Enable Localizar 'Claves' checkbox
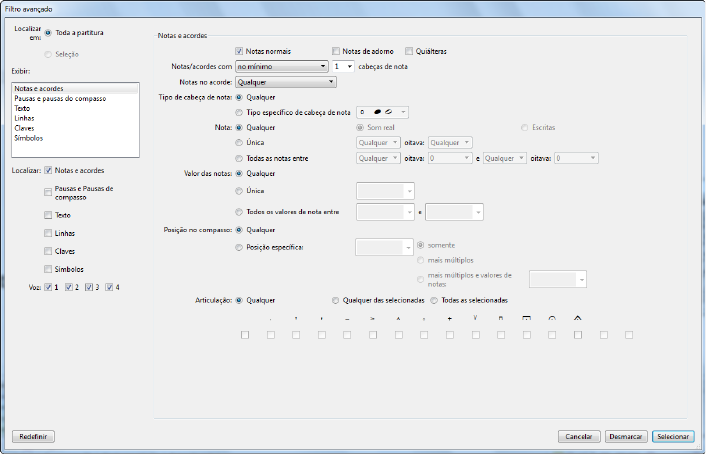This screenshot has height=454, width=706. (48, 251)
